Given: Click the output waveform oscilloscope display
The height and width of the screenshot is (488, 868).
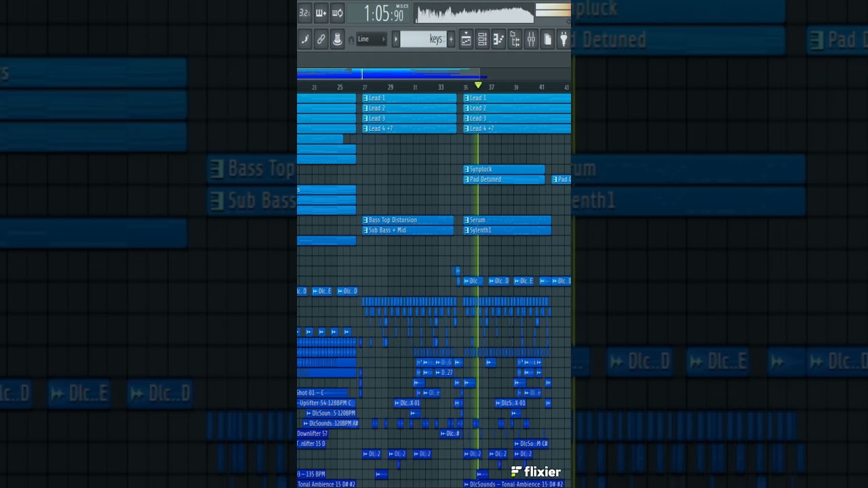Looking at the screenshot, I should click(x=474, y=14).
